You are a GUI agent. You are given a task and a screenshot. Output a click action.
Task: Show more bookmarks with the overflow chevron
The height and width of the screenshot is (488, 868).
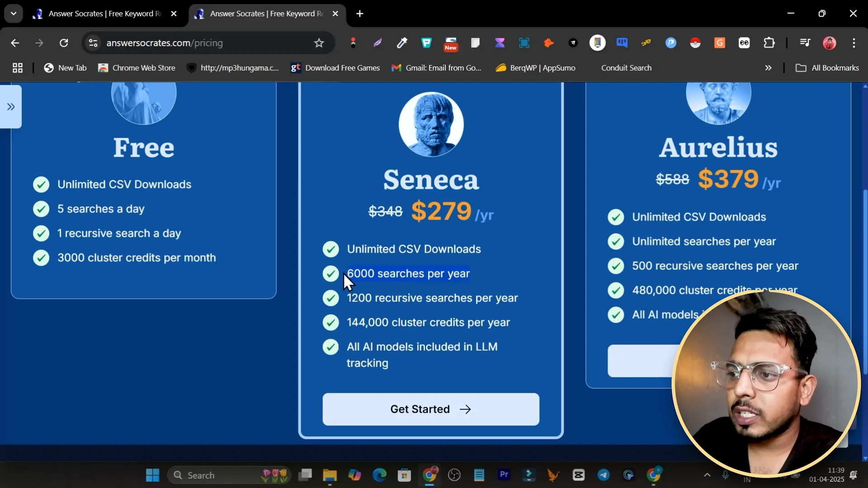(768, 68)
